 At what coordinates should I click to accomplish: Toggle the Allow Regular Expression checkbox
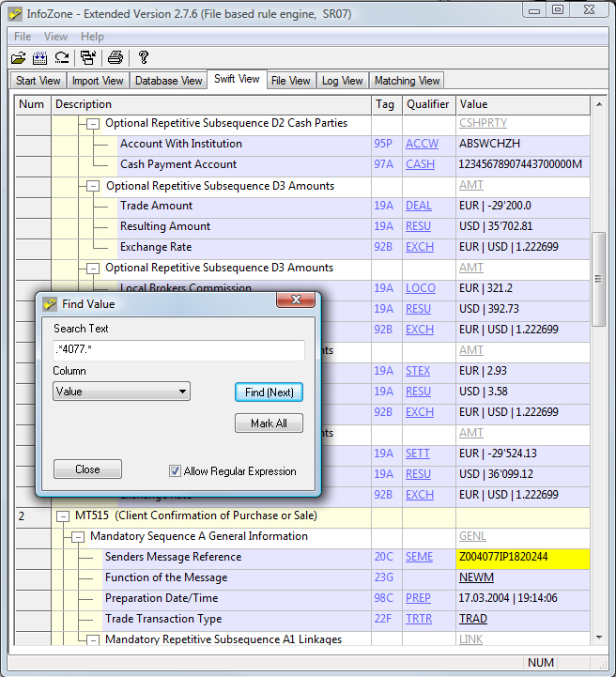175,471
